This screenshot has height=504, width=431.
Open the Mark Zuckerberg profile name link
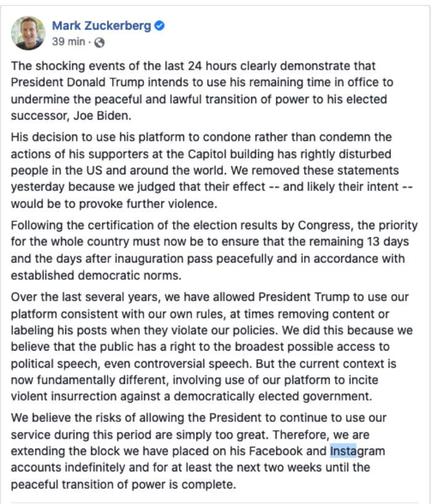[102, 26]
